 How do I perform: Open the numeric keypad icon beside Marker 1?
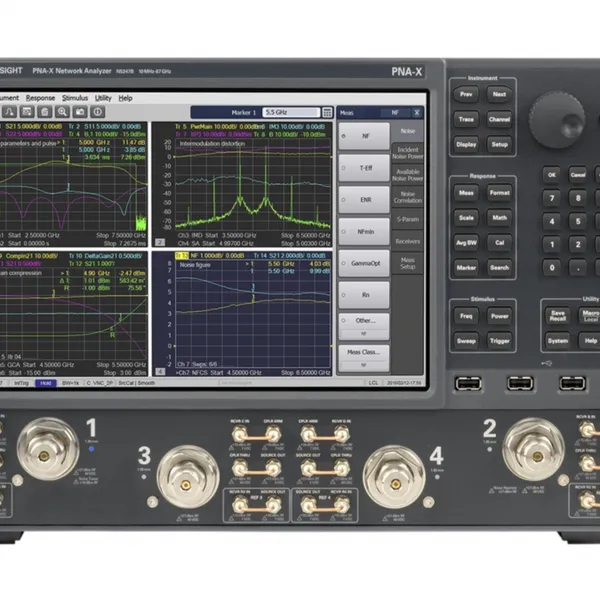327,112
